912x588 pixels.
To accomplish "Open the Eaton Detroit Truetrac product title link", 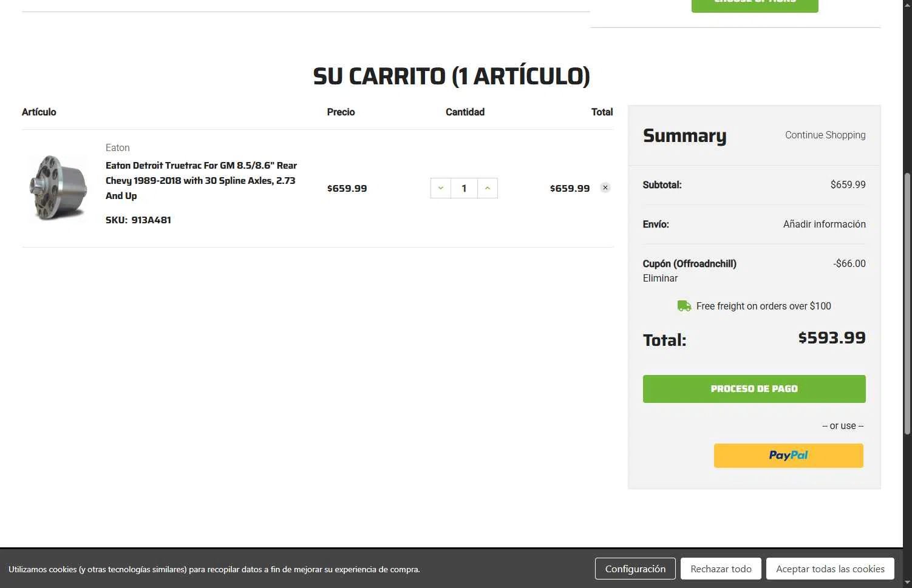I will [201, 180].
